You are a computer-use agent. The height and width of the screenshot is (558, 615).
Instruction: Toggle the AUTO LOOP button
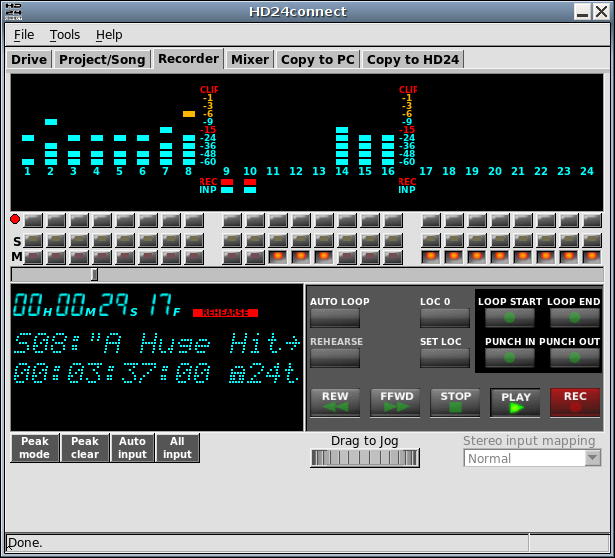[335, 318]
